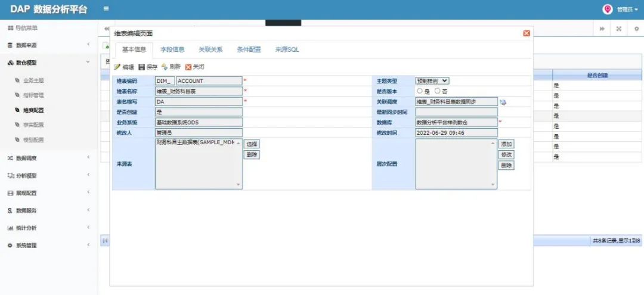The image size is (644, 295).
Task: Click the 来源表 list scroll-down arrow
Action: (x=238, y=185)
